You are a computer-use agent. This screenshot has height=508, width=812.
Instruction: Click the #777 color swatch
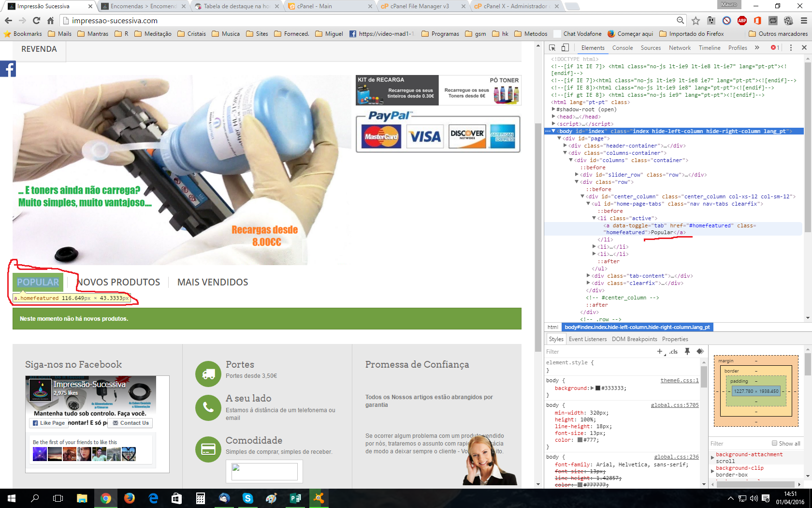click(580, 440)
